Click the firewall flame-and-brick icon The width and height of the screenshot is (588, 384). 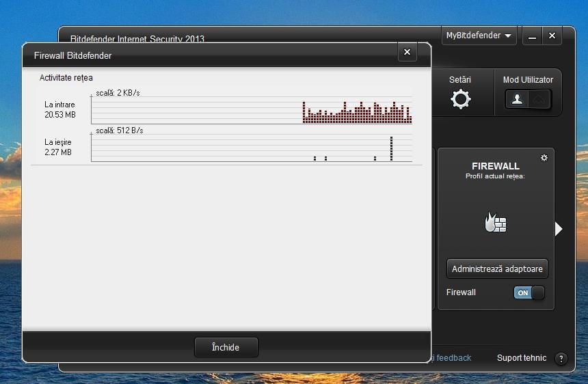[x=496, y=222]
